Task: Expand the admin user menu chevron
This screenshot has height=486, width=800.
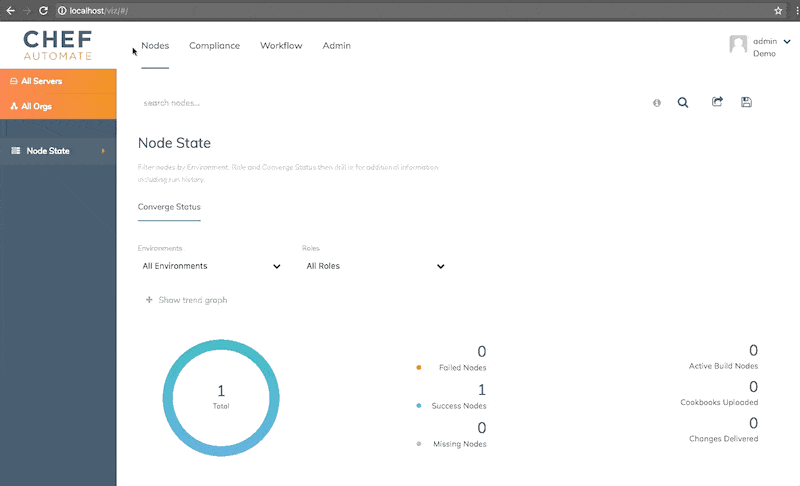Action: [787, 42]
